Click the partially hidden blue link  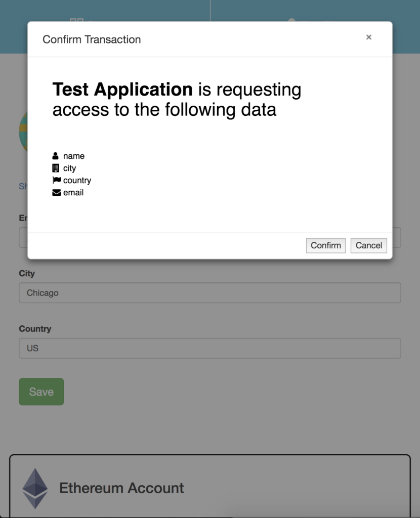tap(23, 186)
